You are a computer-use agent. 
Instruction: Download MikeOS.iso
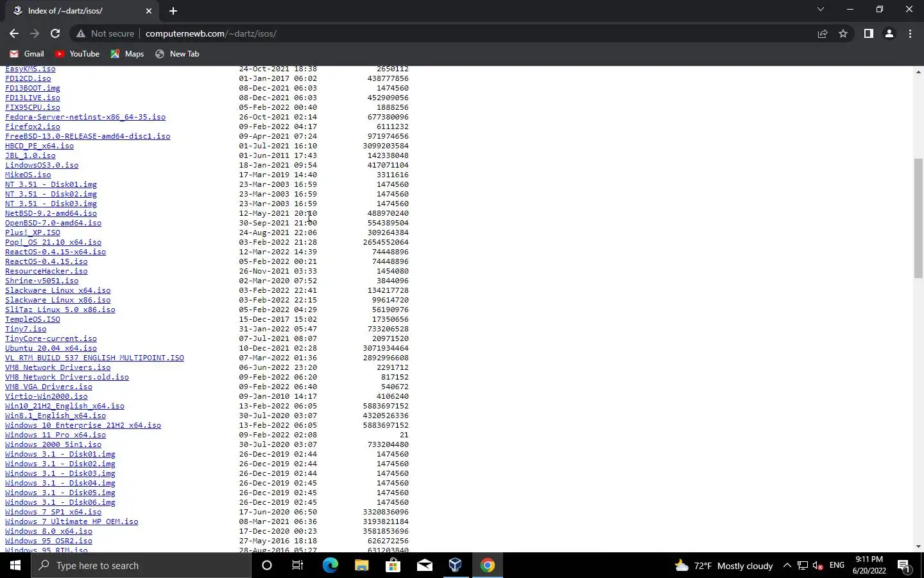click(28, 175)
